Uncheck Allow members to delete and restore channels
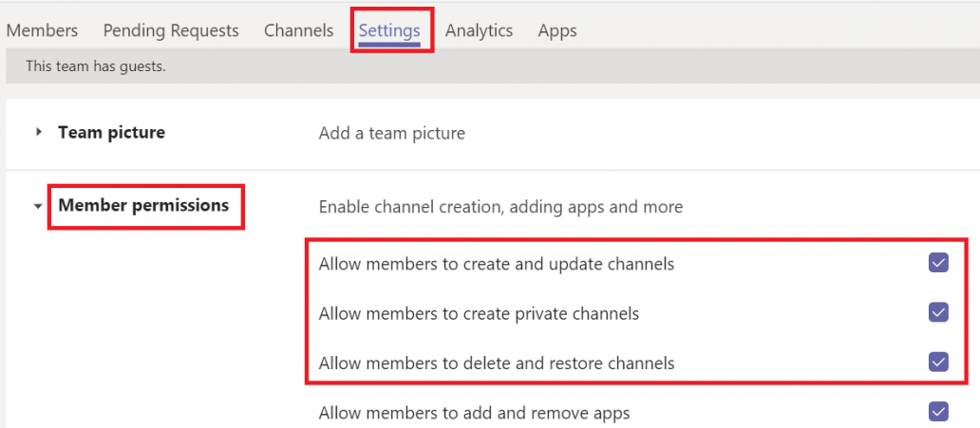 tap(938, 362)
